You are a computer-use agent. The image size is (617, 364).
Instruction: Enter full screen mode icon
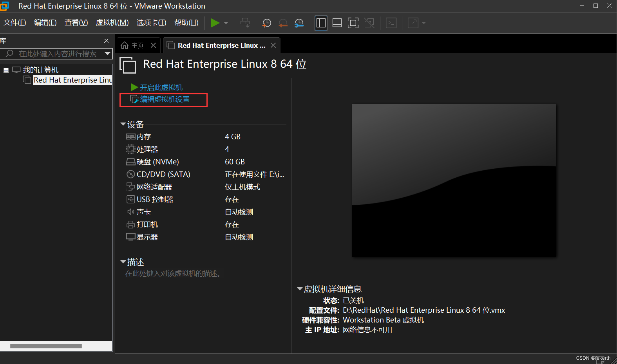tap(353, 23)
